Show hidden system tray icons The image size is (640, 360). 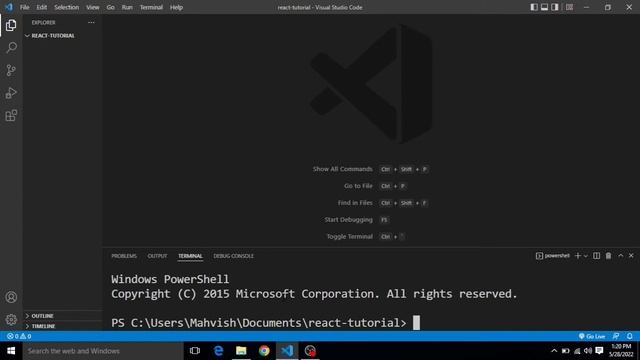pos(554,351)
